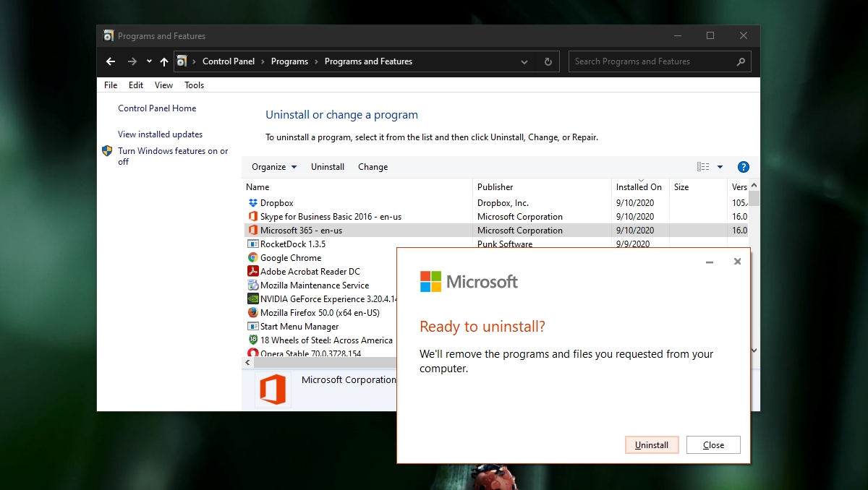
Task: Open Help with the question mark icon
Action: 743,167
